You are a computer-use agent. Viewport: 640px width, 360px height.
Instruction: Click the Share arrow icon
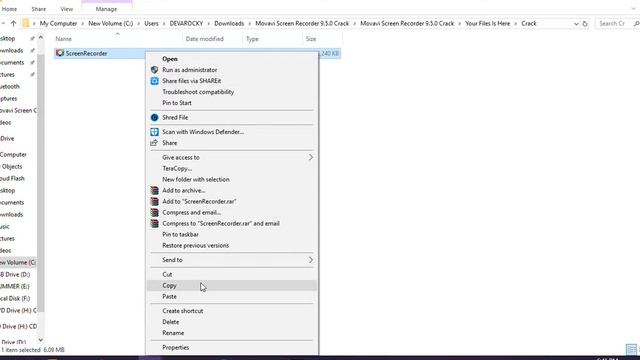click(154, 143)
